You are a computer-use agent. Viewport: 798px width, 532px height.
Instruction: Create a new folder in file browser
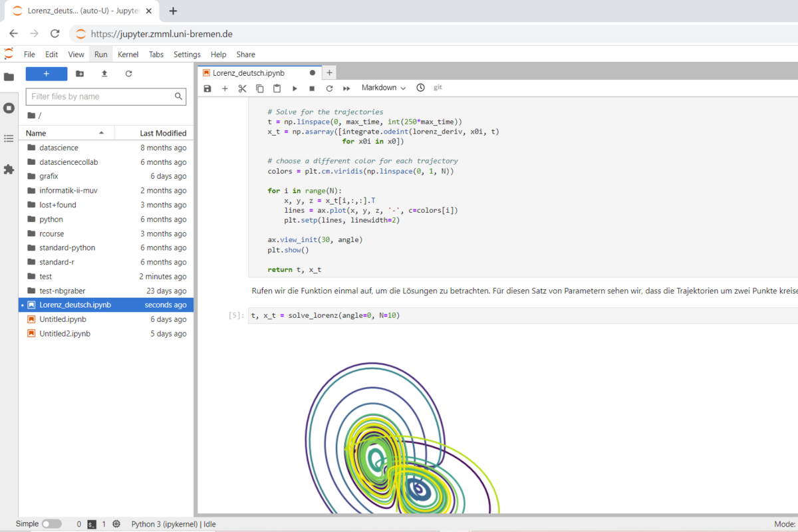[x=80, y=74]
